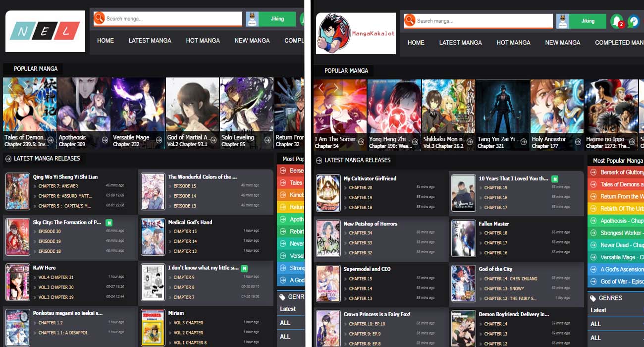
Task: Open the NEL site logo
Action: 45,31
